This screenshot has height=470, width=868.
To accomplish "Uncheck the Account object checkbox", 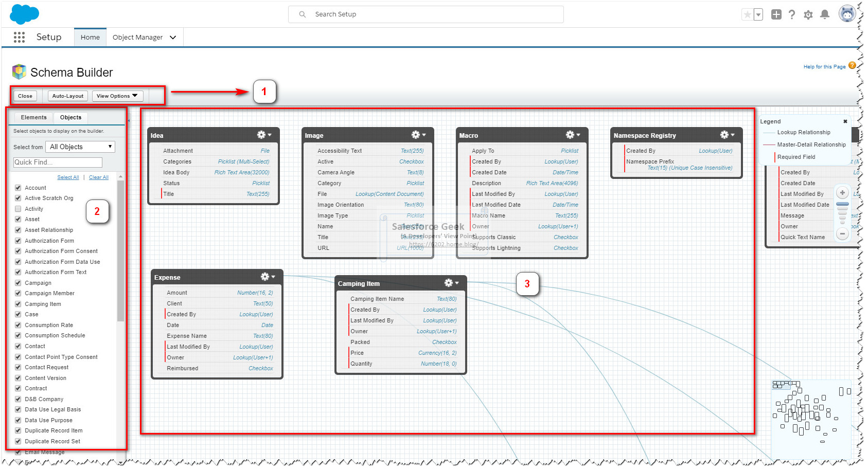I will [x=18, y=187].
